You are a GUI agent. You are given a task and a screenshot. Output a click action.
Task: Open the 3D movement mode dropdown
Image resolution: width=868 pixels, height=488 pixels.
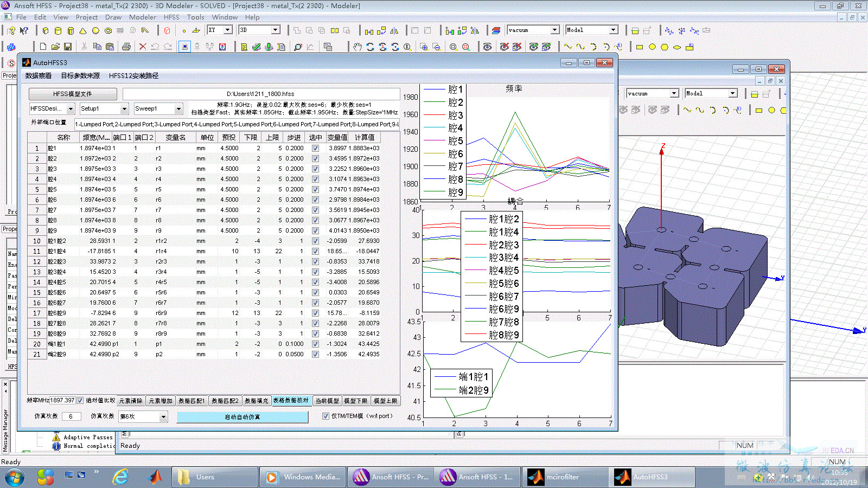point(260,30)
